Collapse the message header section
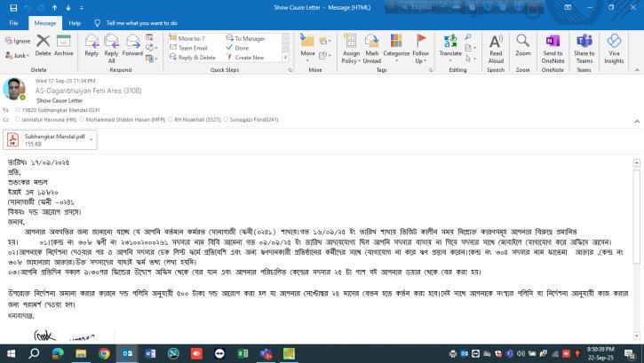Viewport: 644px width, 363px height. click(x=636, y=120)
